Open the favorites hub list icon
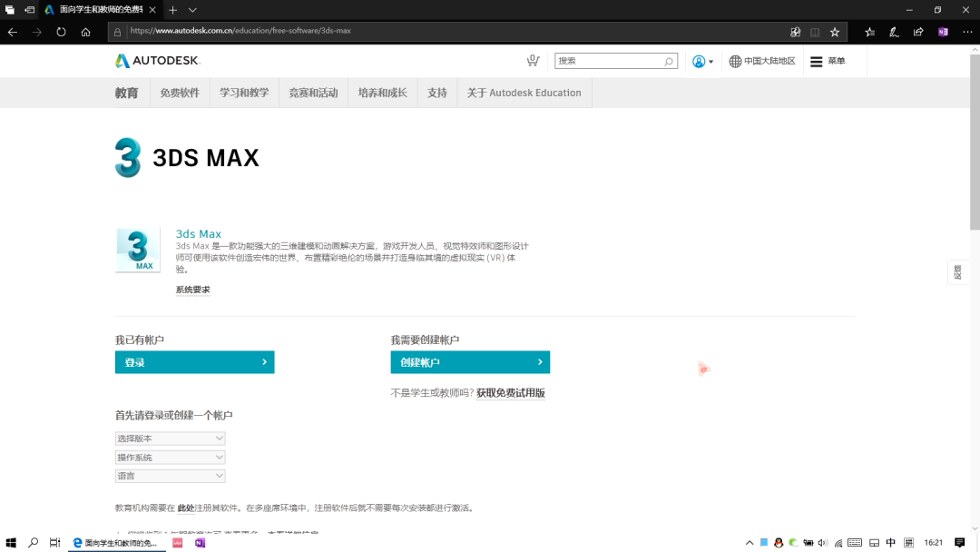 (870, 32)
